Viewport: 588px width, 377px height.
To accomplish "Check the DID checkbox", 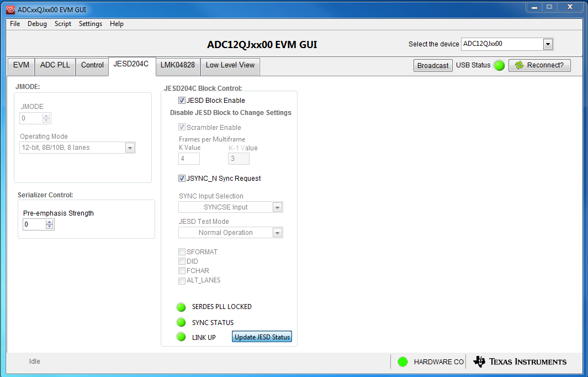I will 182,261.
